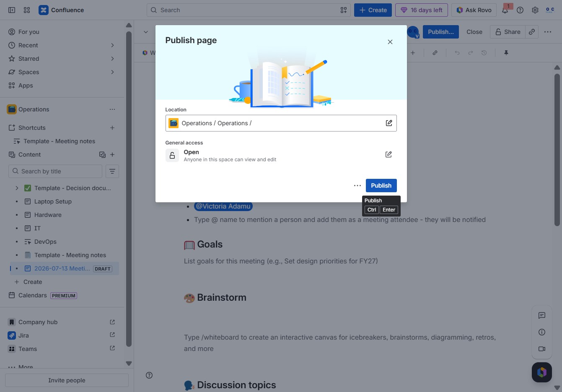Edit the page Location with pencil icon

[x=389, y=123]
